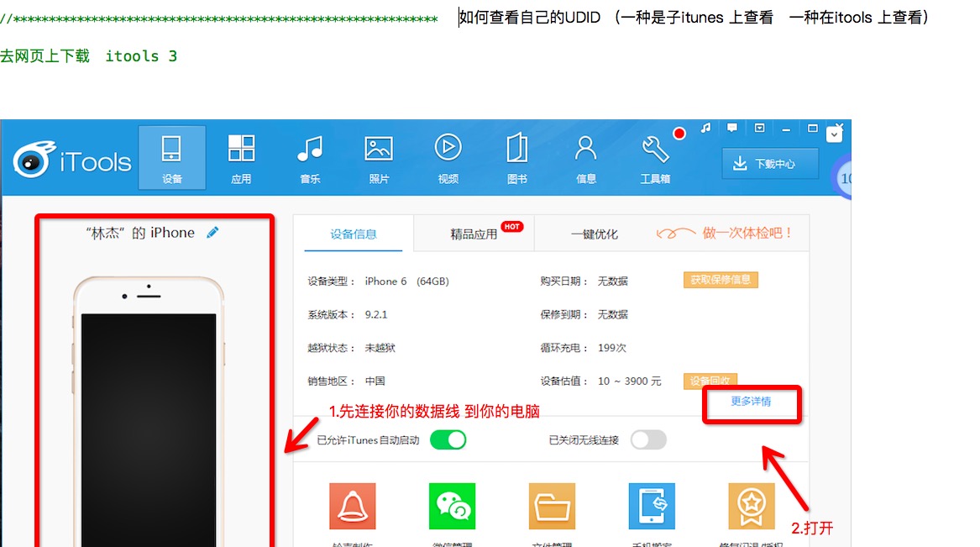Click charge cycles value 199次
Screen dimensions: 980x547
[612, 348]
